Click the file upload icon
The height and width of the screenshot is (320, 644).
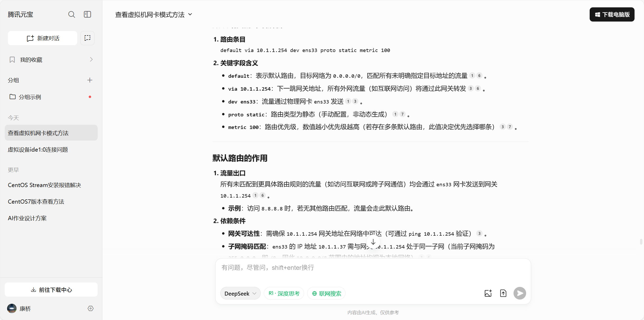tap(503, 293)
